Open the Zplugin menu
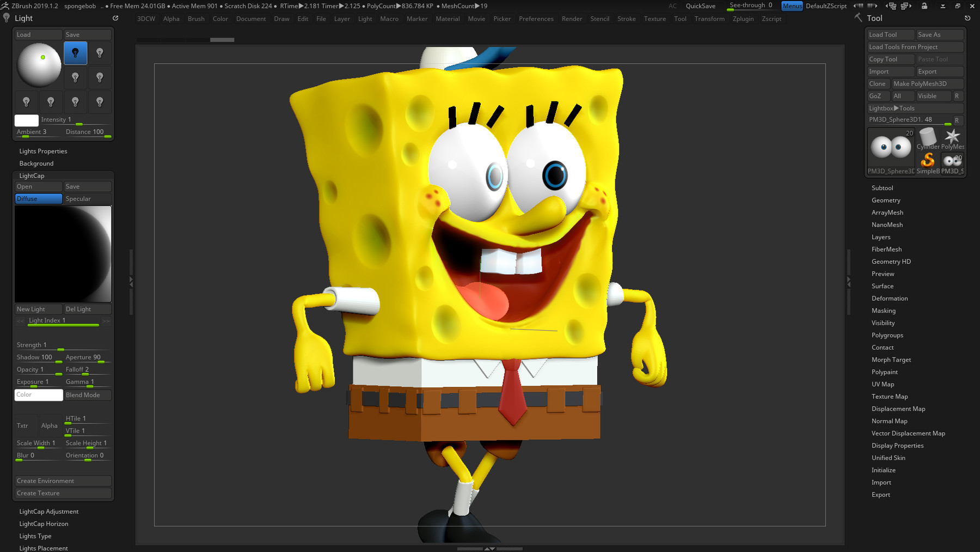The image size is (980, 552). (743, 19)
